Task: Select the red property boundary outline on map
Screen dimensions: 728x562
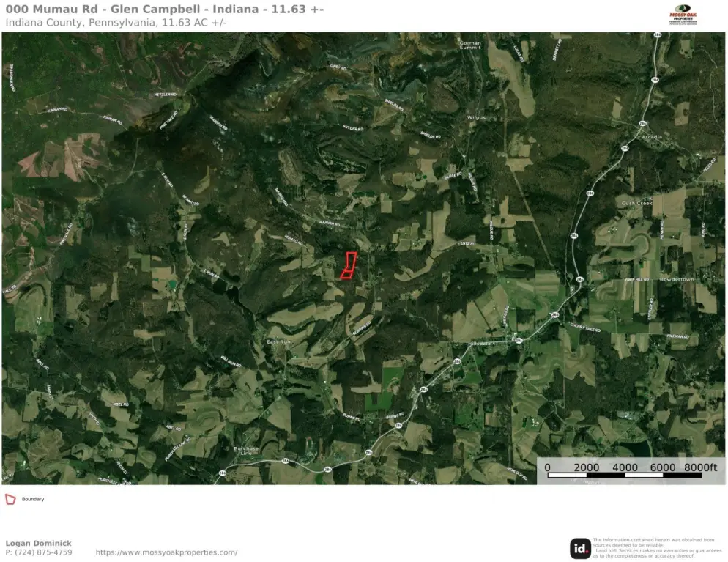Action: (x=348, y=265)
